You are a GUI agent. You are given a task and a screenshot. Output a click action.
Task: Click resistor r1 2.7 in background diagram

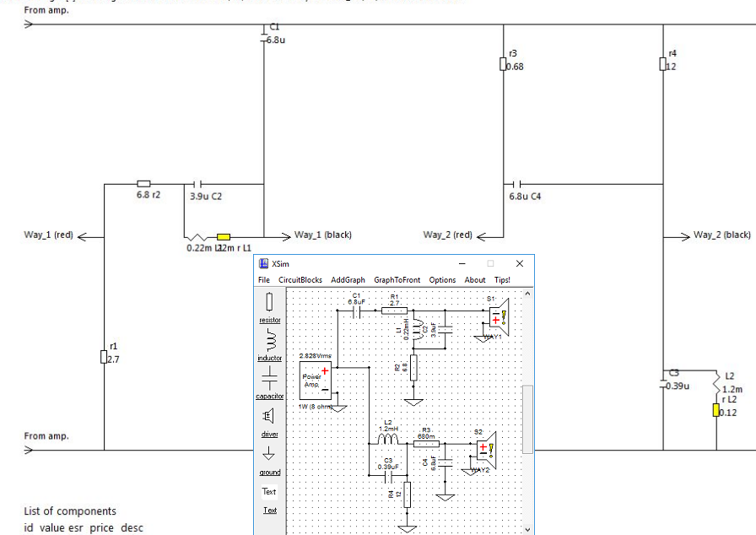pos(104,357)
